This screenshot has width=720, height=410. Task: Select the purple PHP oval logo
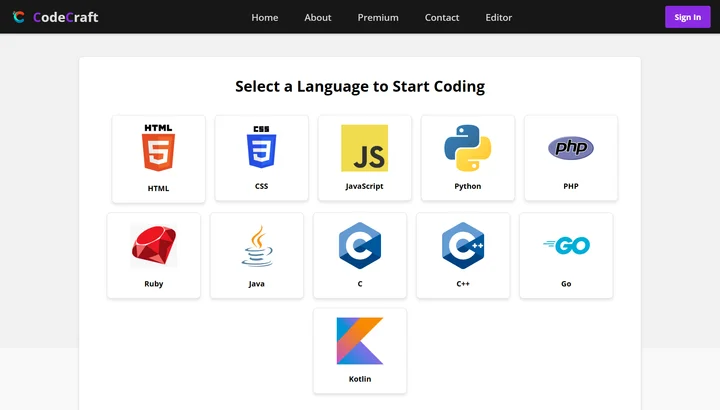[571, 148]
